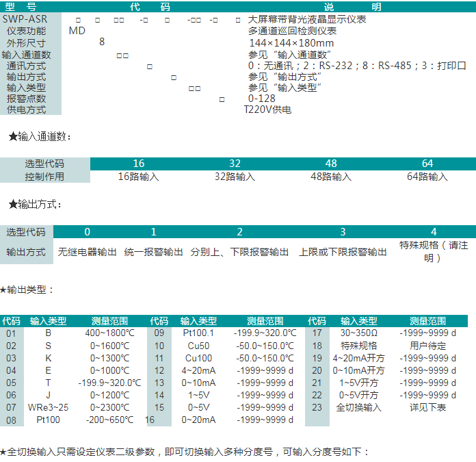Click the 详见下表 cell
This screenshot has height=462, width=476.
point(427,407)
